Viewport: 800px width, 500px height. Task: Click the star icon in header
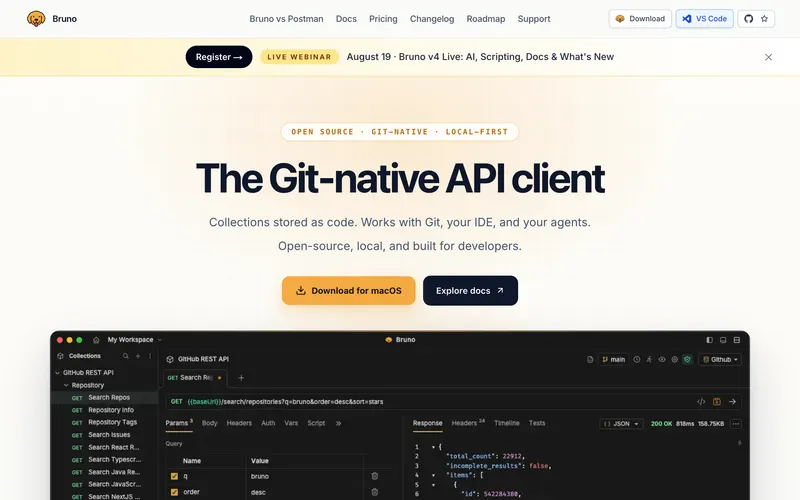pos(764,19)
